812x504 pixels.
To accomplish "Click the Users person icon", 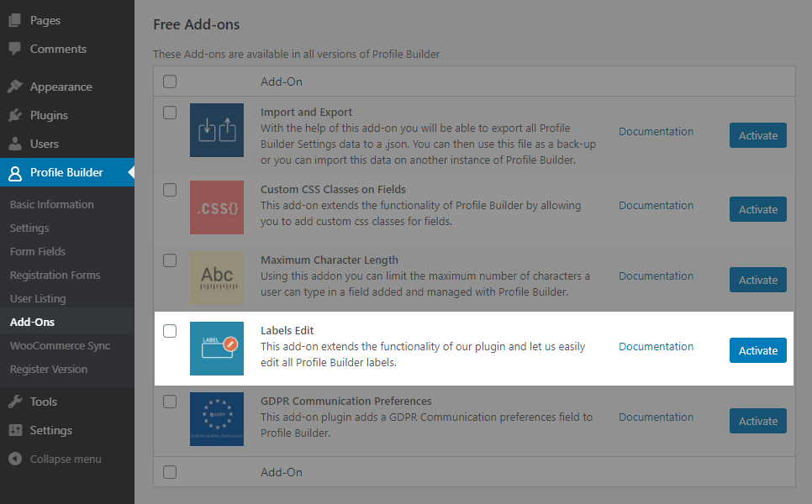I will point(15,144).
